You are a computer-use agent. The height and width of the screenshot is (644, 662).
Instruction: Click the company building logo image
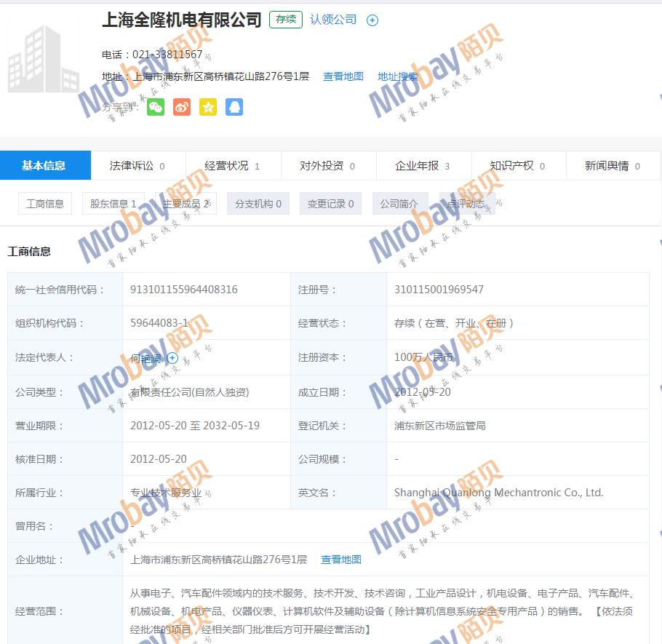[x=44, y=60]
